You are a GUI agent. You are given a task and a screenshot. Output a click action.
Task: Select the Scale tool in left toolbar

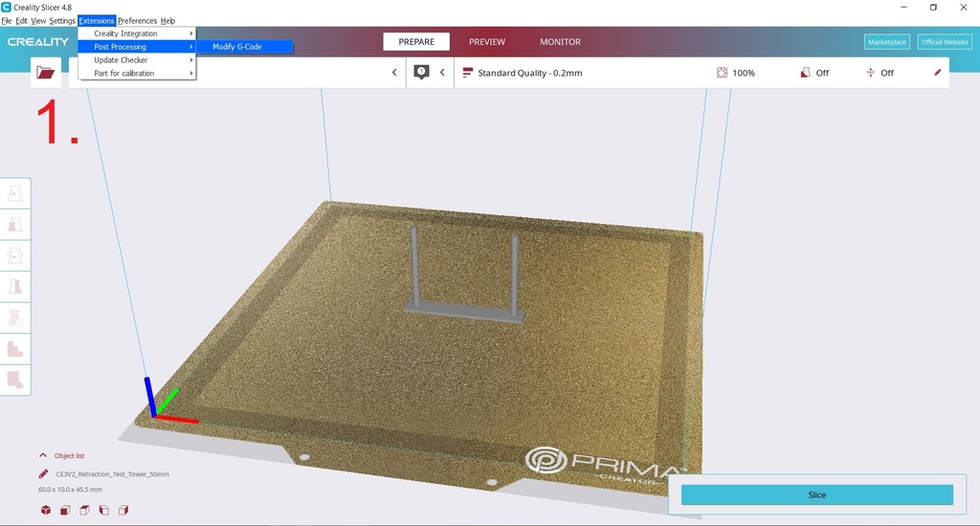[16, 225]
